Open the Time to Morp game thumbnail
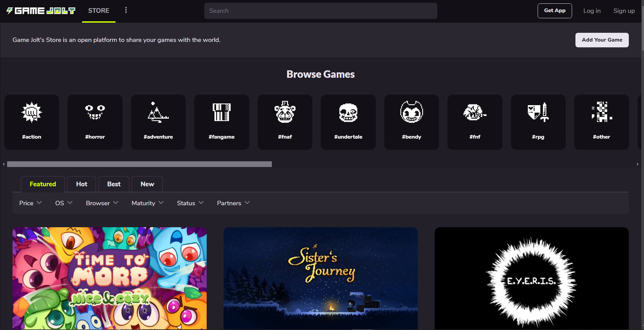 tap(109, 278)
